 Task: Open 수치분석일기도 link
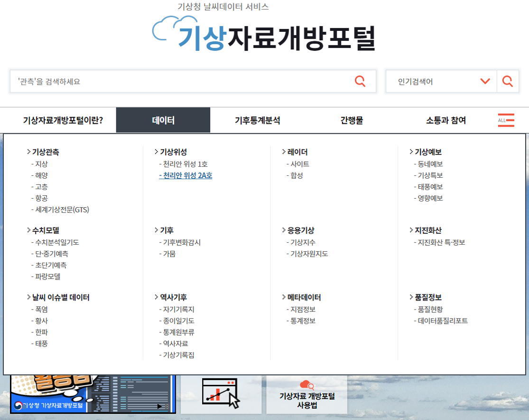coord(56,242)
